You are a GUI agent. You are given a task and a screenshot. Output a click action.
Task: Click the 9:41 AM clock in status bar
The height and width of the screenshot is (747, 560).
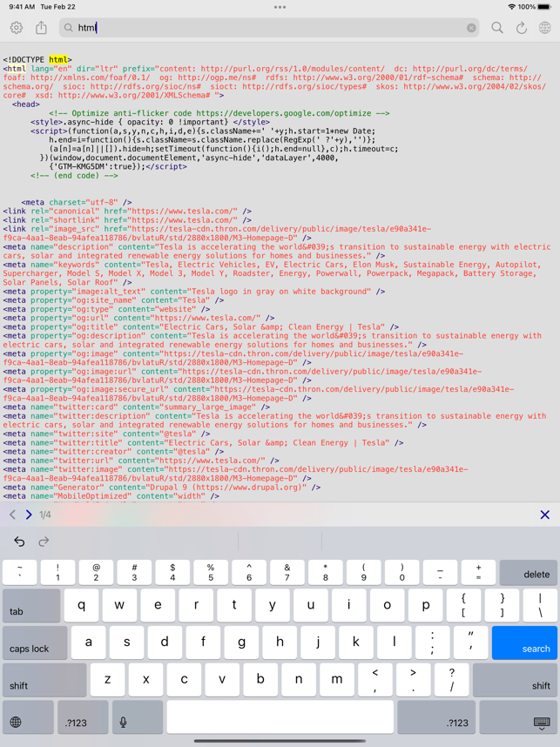(22, 7)
